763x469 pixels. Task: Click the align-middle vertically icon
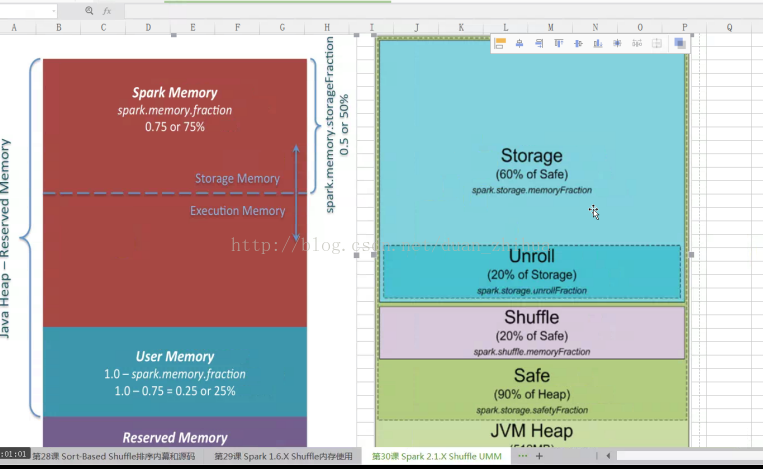[x=578, y=44]
